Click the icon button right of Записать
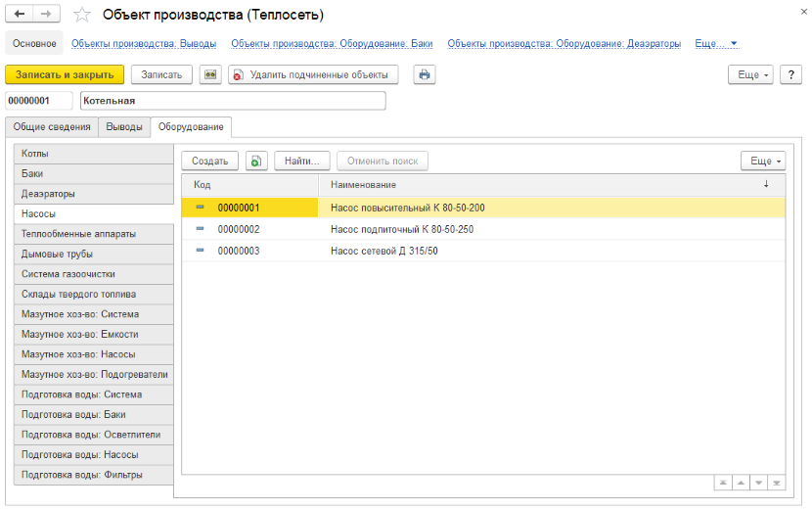Viewport: 812px width, 510px height. pyautogui.click(x=209, y=74)
